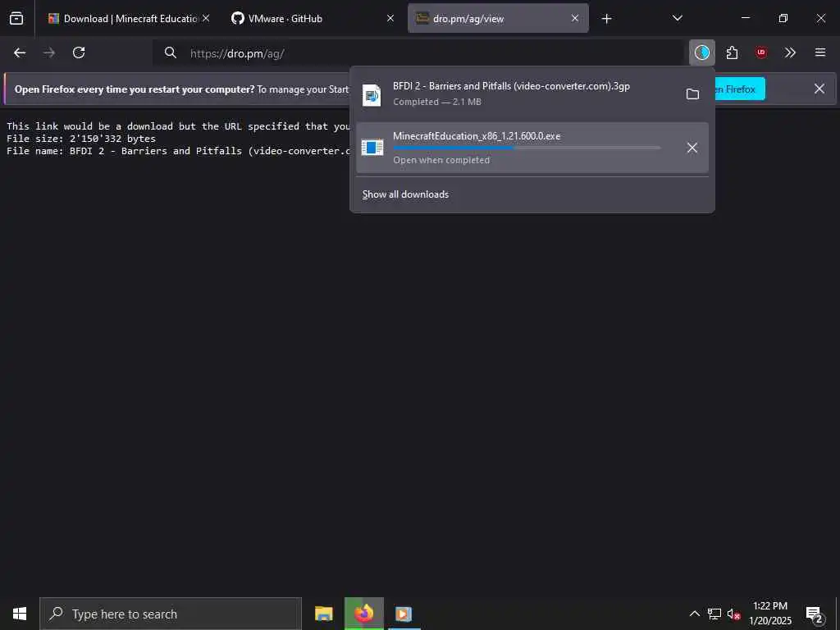
Task: Go back to previous page
Action: [x=20, y=52]
